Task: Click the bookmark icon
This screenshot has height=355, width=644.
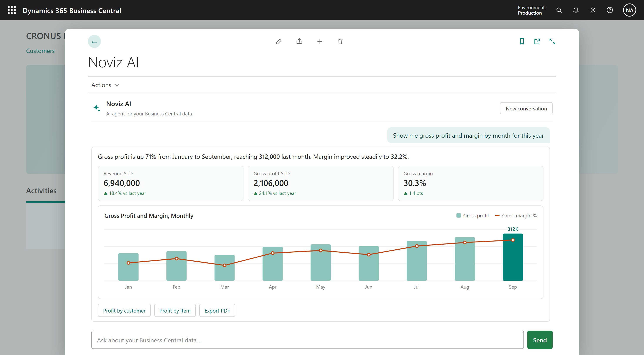Action: (522, 41)
